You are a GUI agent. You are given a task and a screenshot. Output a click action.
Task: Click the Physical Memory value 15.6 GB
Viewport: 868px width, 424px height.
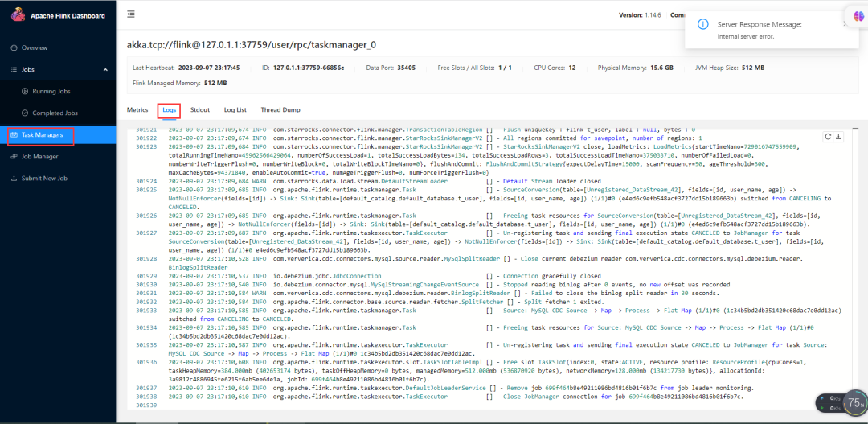click(661, 68)
